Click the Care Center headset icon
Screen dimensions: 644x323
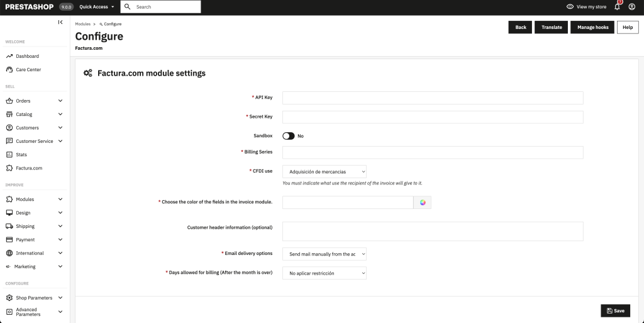[x=9, y=70]
